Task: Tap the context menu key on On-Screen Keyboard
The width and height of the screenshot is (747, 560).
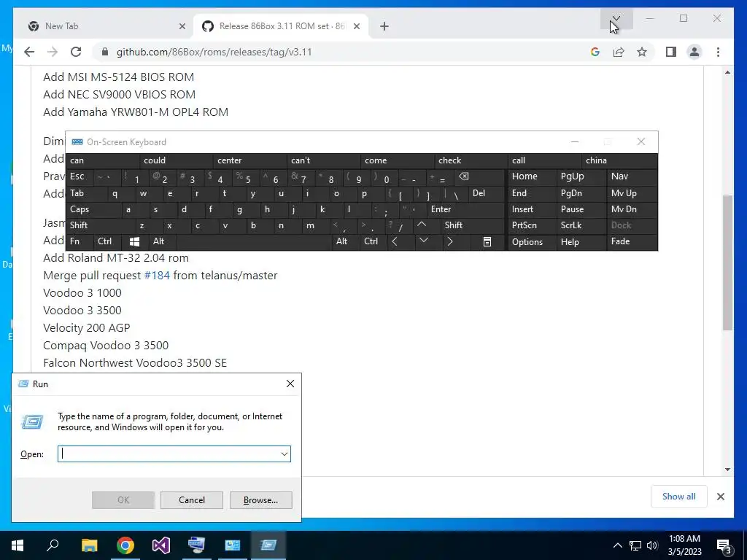Action: coord(487,242)
